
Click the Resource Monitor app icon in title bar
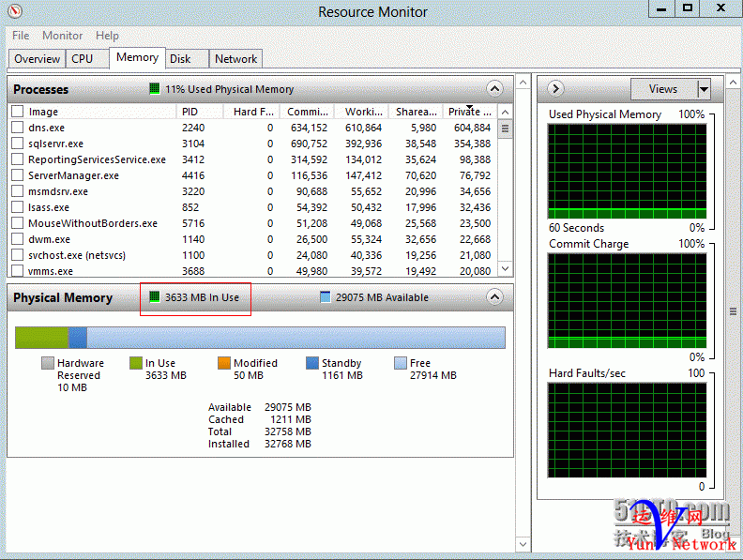click(15, 11)
